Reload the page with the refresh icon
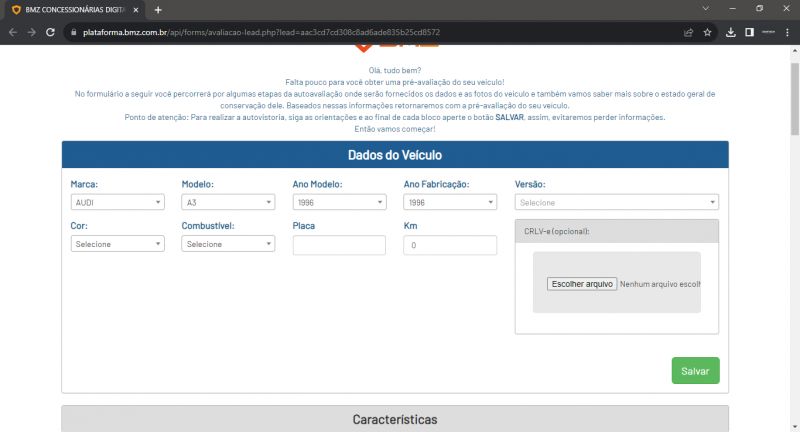The image size is (800, 432). [x=51, y=32]
